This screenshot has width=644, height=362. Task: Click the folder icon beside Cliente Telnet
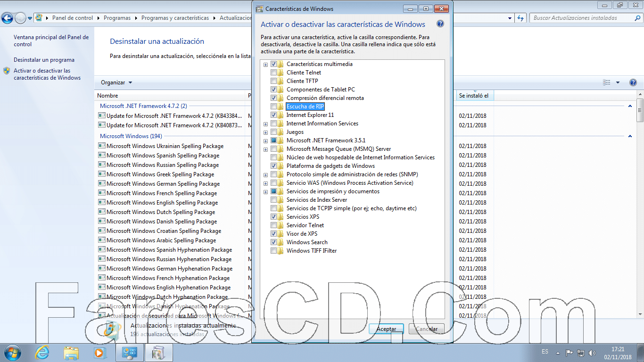click(280, 73)
